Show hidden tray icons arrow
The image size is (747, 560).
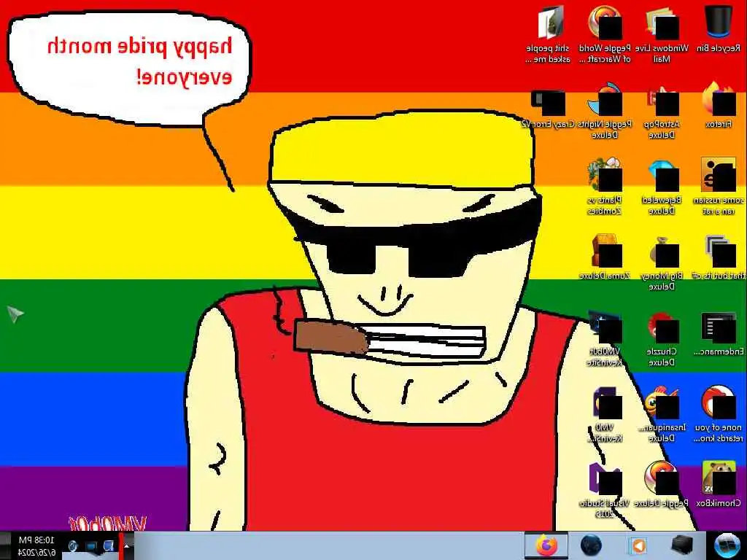127,546
